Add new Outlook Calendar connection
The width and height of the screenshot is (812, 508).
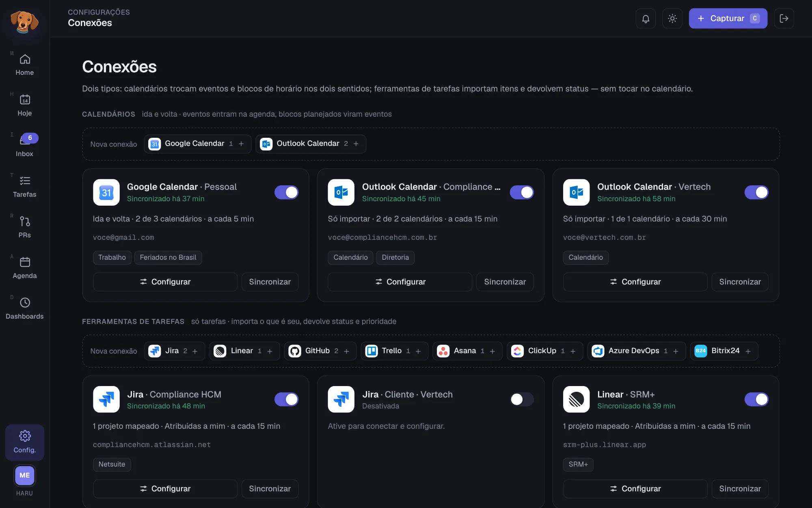click(x=311, y=144)
